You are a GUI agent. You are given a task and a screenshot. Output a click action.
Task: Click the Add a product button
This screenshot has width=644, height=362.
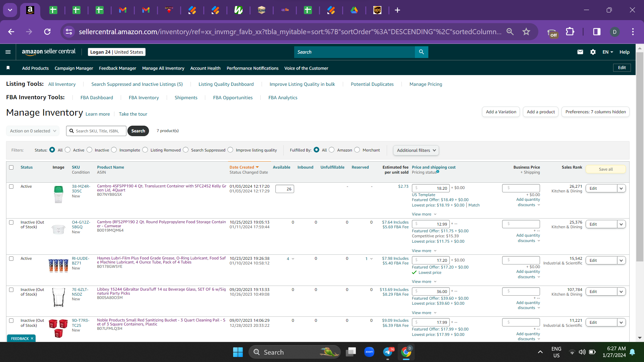point(541,112)
